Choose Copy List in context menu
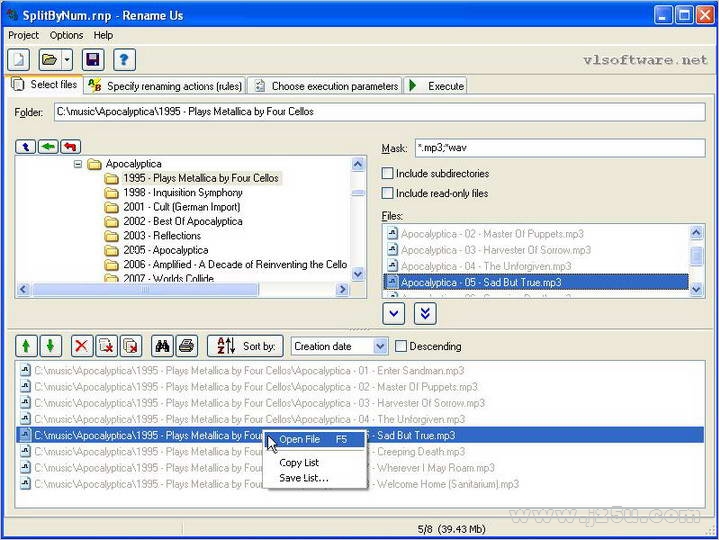 pos(299,463)
